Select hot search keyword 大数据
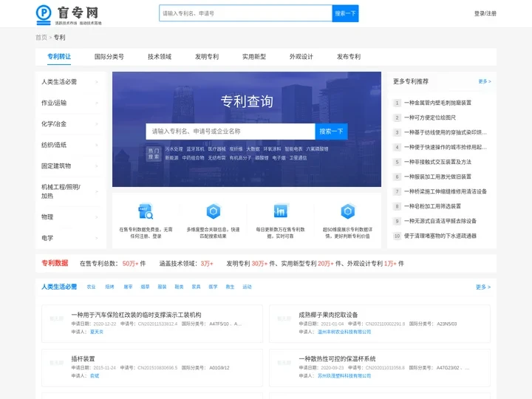 [x=253, y=149]
